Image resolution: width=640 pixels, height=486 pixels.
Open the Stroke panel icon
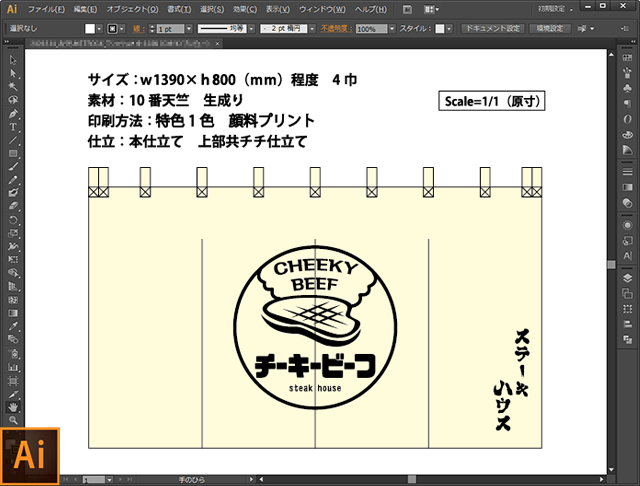[627, 172]
